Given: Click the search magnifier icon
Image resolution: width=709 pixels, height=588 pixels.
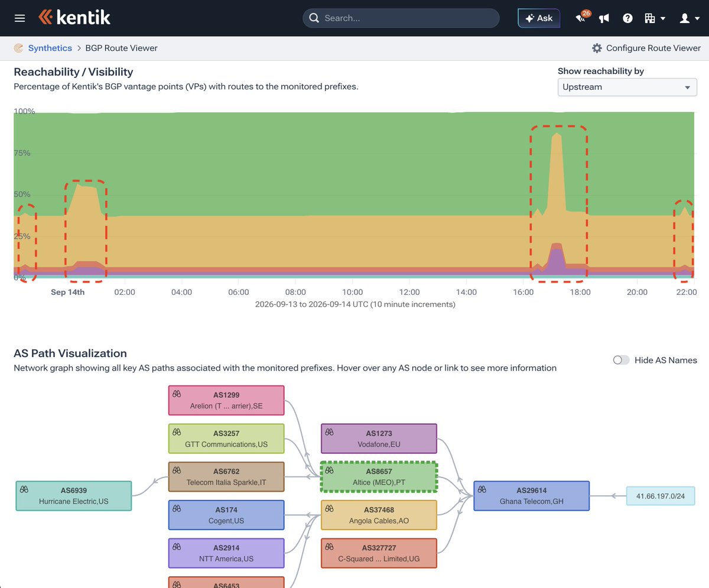Looking at the screenshot, I should click(x=314, y=18).
